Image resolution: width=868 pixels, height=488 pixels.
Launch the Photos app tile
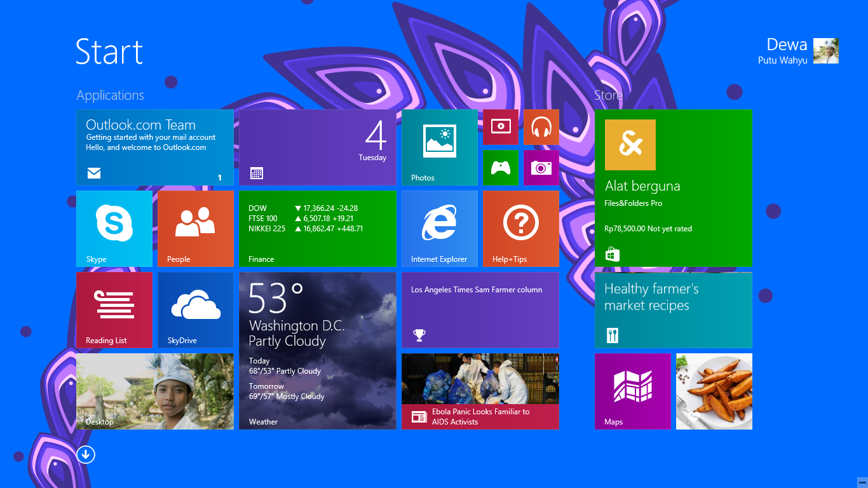coord(440,147)
